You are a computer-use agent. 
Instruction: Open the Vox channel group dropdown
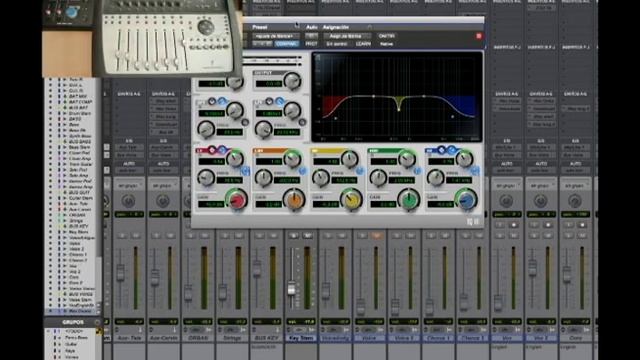pyautogui.click(x=506, y=185)
